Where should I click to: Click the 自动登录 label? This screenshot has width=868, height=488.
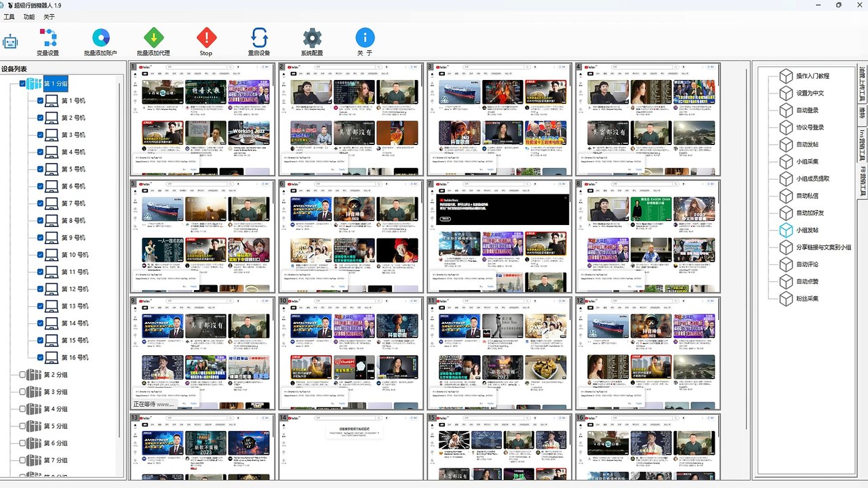pos(806,110)
